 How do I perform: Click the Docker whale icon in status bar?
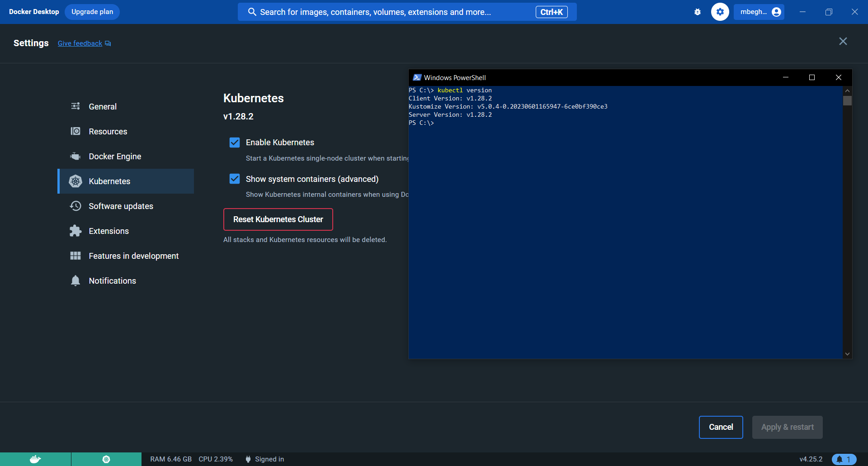coord(35,459)
